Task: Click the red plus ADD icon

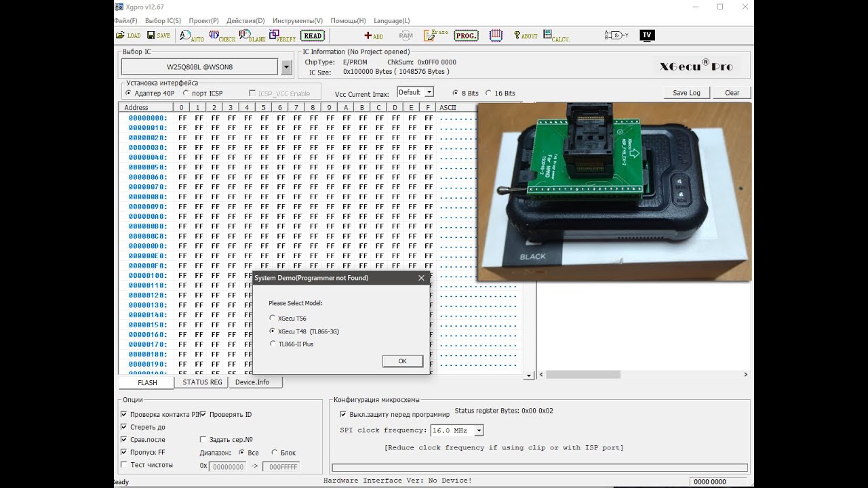Action: 374,36
